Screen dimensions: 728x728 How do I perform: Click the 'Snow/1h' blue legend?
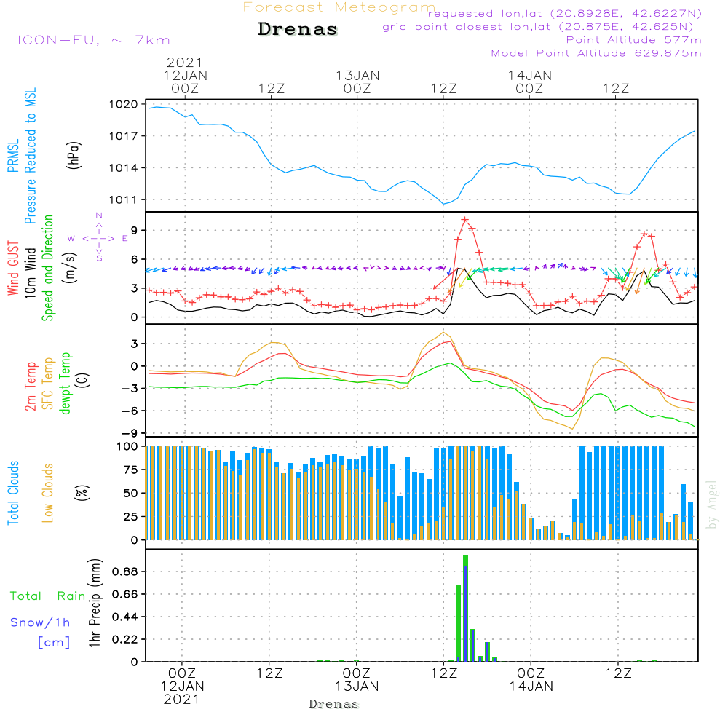point(40,622)
